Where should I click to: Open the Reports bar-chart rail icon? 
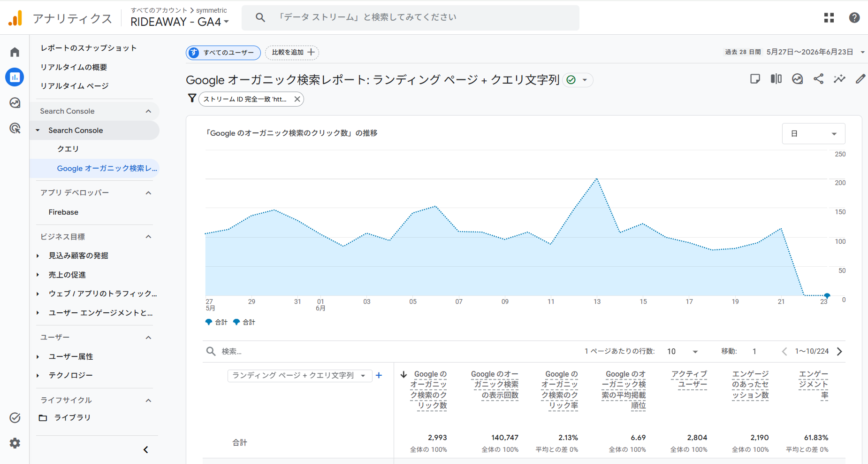point(15,77)
